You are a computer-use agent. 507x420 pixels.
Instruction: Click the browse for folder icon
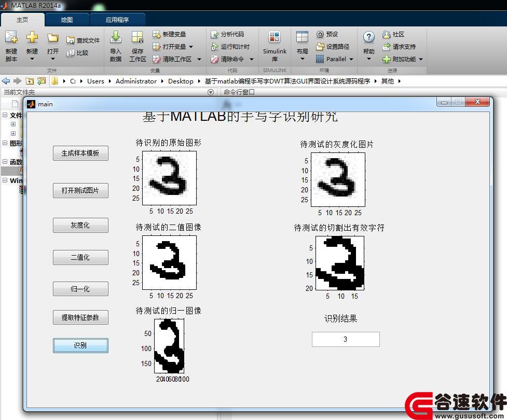(x=42, y=81)
